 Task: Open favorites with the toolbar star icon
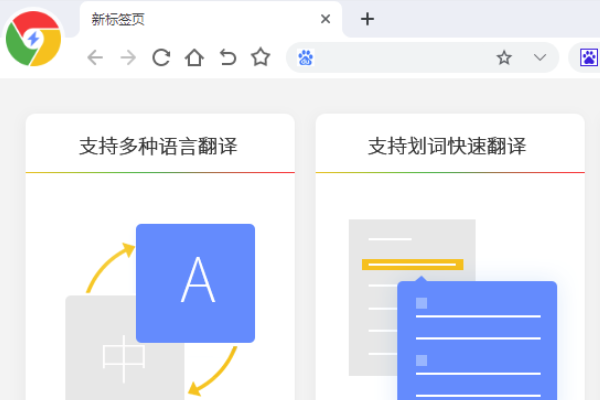(x=260, y=58)
